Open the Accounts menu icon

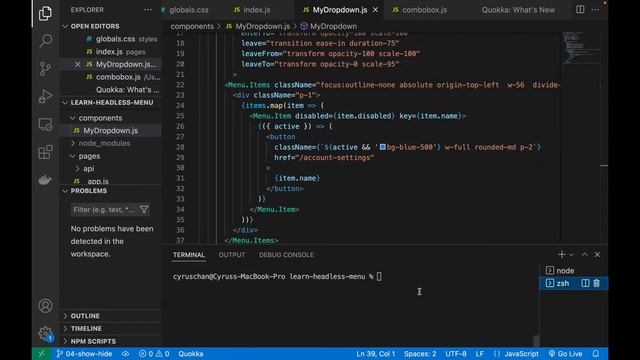(x=45, y=306)
